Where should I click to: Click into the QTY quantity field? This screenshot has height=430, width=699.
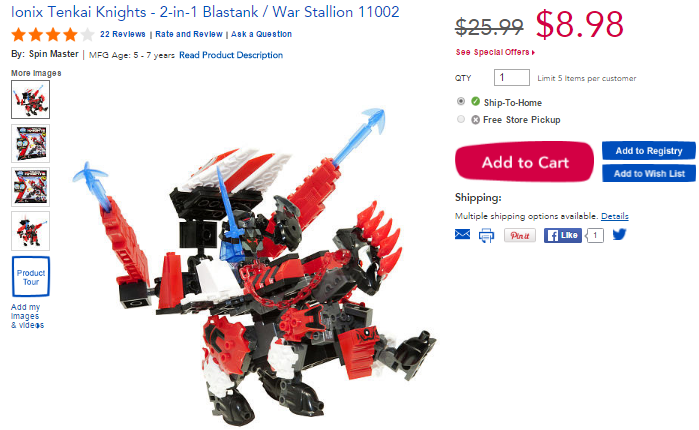coord(512,78)
